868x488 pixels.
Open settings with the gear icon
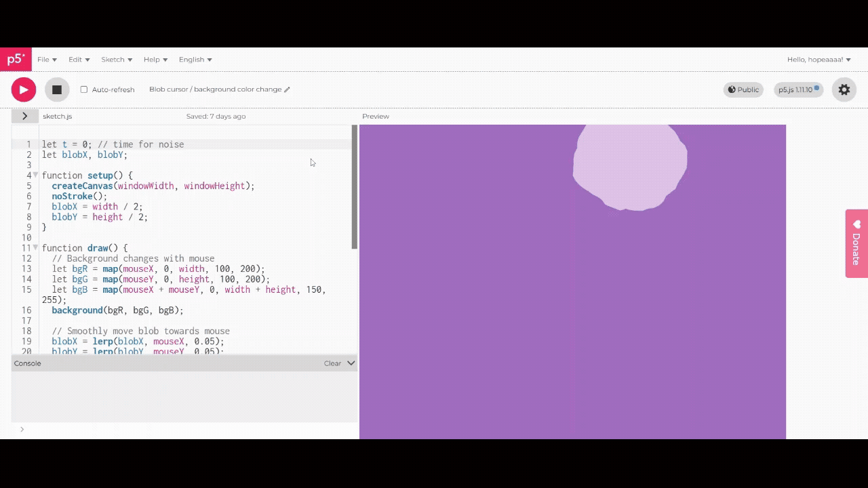(x=844, y=89)
